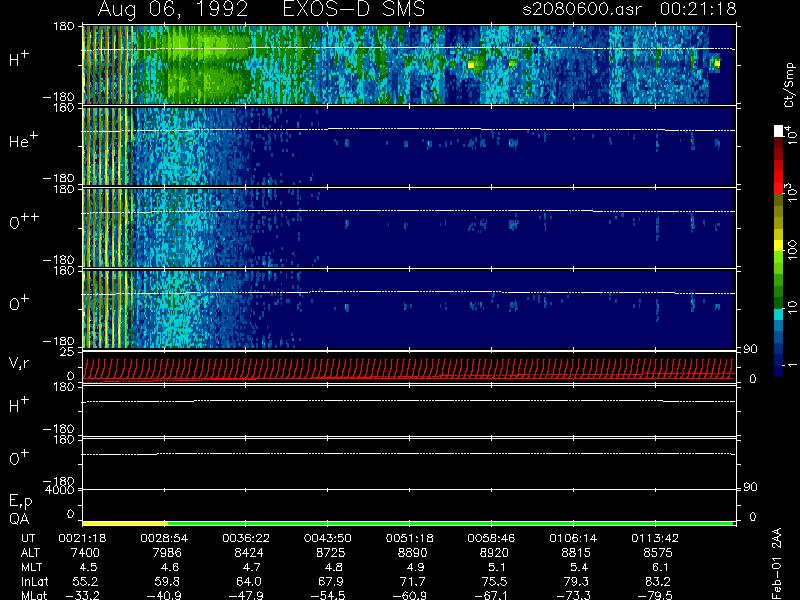Image resolution: width=800 pixels, height=600 pixels.
Task: Click the 25 axis value beside V,r
Action: tap(69, 352)
